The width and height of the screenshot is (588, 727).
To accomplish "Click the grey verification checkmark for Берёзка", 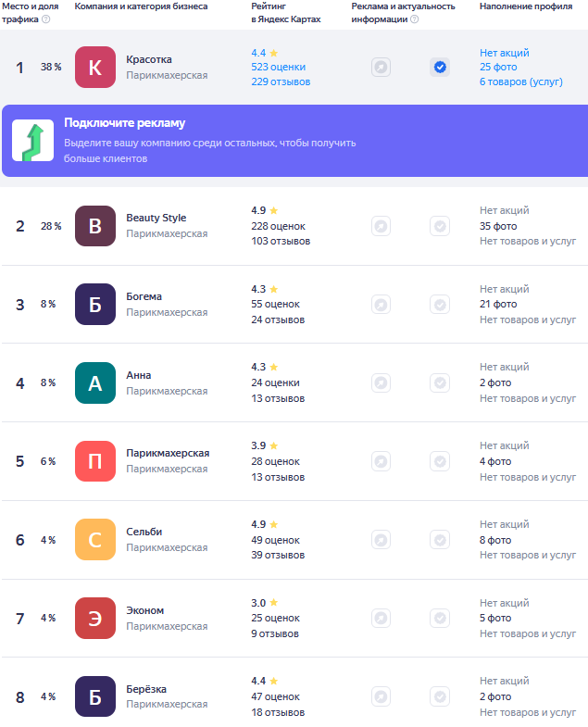I will (x=440, y=696).
